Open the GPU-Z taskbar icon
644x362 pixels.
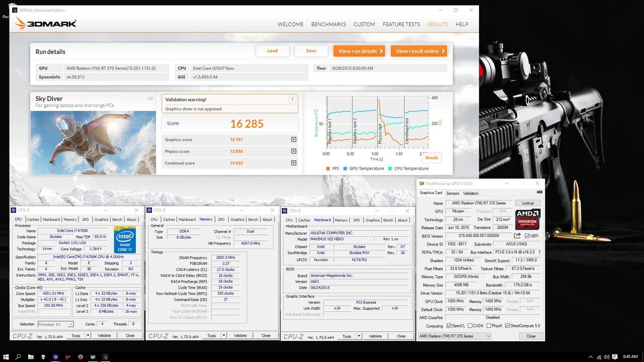(92, 356)
